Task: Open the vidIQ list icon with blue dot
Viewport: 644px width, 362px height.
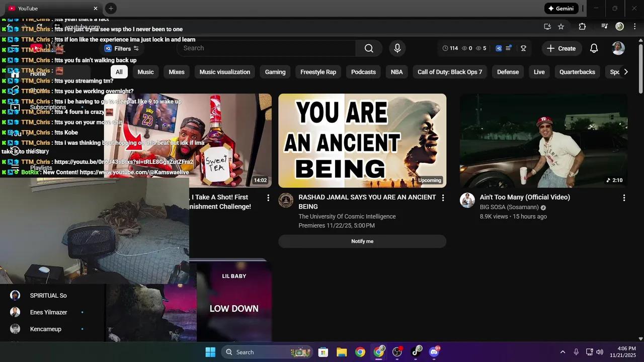Action: pos(509,48)
